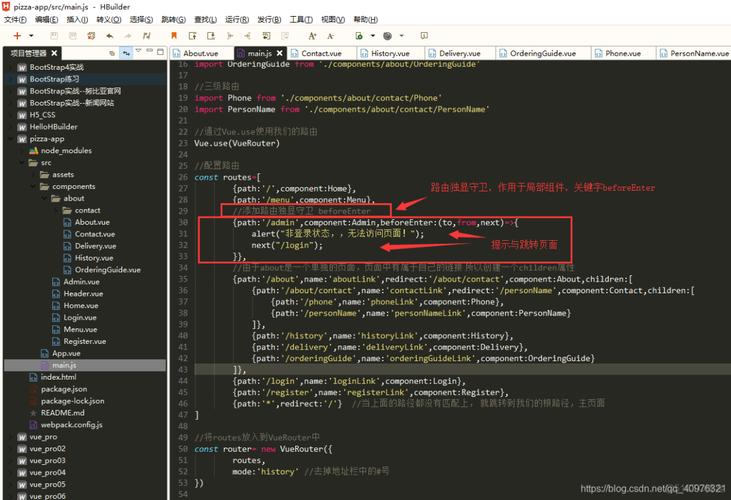731x500 pixels.
Task: Click the red toolbar icon before the Undo arrow
Action: [x=91, y=35]
